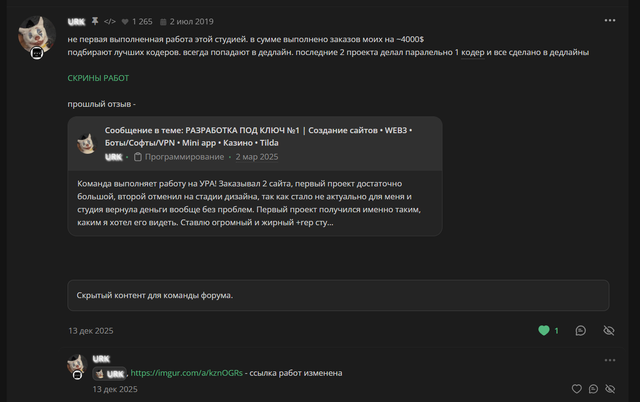Viewport: 640px width, 402px height.
Task: Click the comment bubble icon on the reply
Action: (593, 389)
